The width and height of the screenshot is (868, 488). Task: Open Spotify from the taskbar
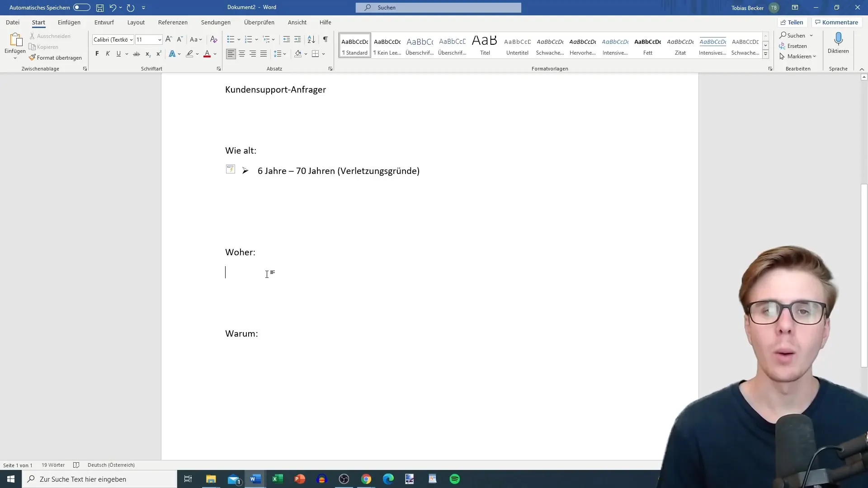point(455,479)
